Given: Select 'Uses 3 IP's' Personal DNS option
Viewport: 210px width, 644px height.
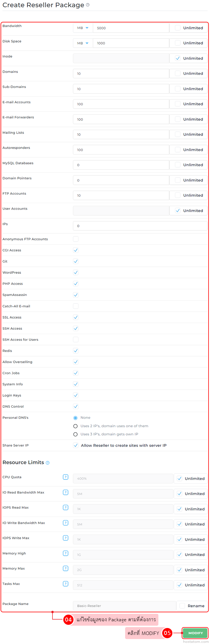Looking at the screenshot, I should (75, 434).
